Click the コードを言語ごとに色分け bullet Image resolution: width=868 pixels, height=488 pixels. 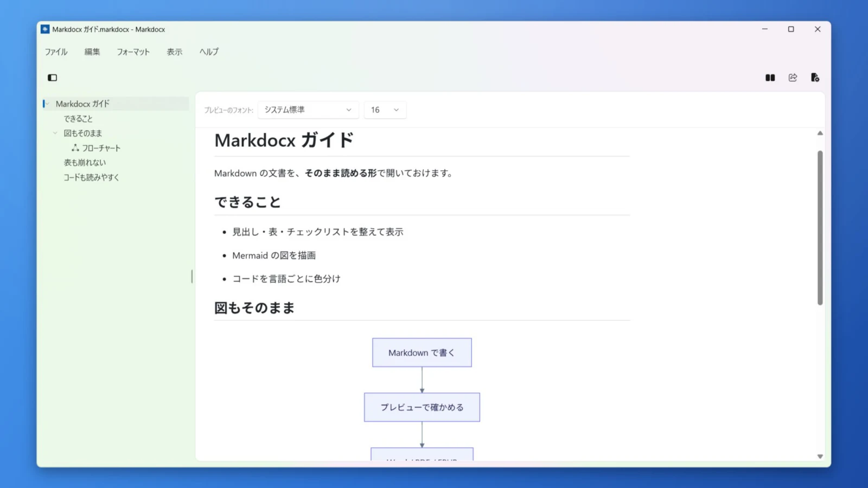[x=286, y=279]
